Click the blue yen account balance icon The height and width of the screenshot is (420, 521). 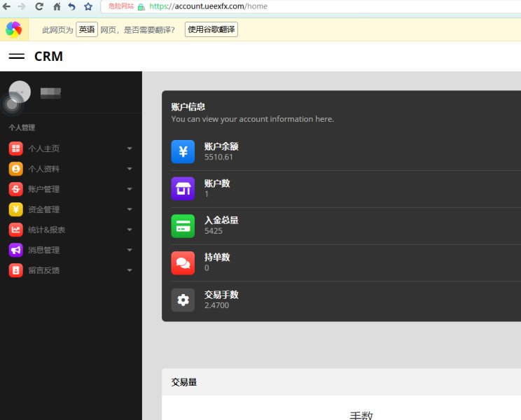(183, 152)
